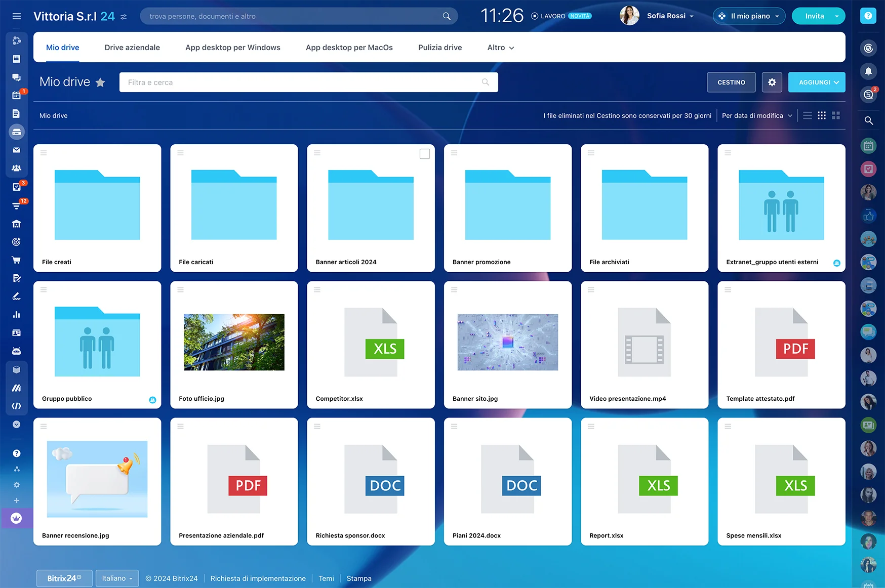
Task: Click the Richiesta di implementazione link
Action: click(258, 578)
